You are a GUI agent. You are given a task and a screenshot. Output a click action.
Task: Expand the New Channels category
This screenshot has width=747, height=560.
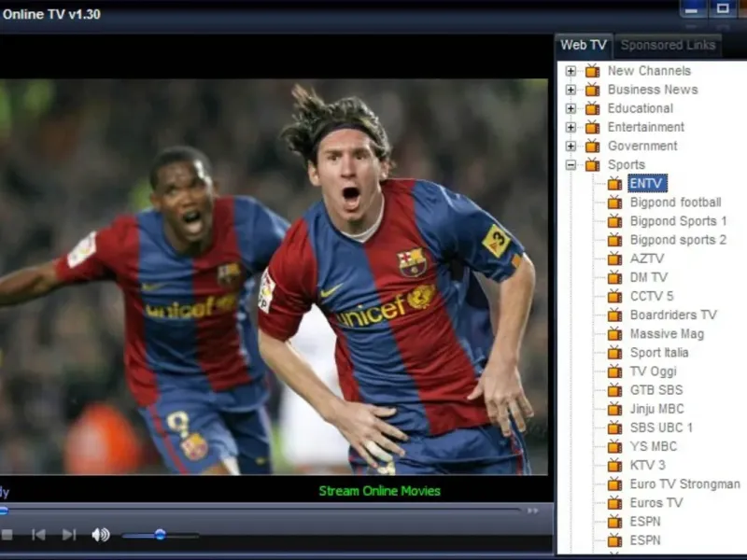pyautogui.click(x=571, y=71)
